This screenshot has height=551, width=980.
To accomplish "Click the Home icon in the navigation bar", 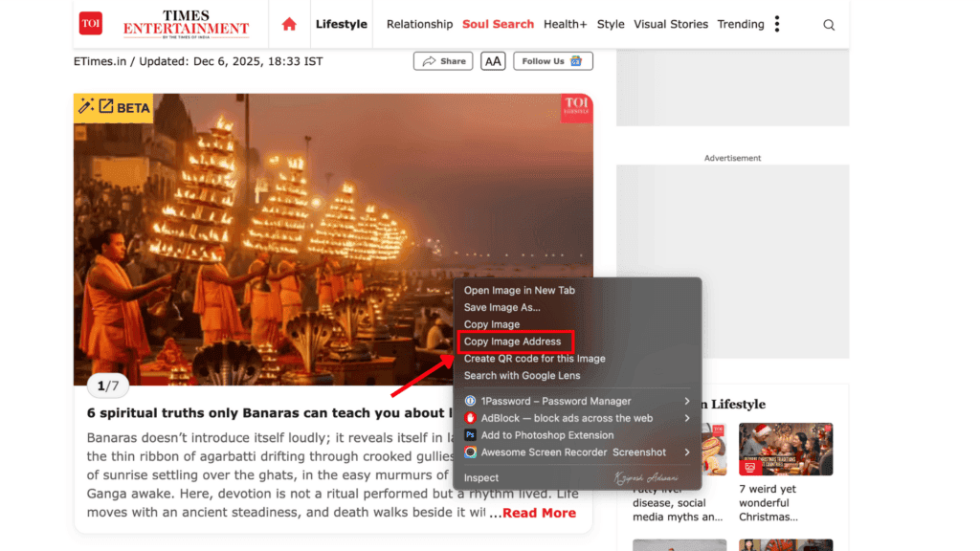I will click(x=288, y=24).
